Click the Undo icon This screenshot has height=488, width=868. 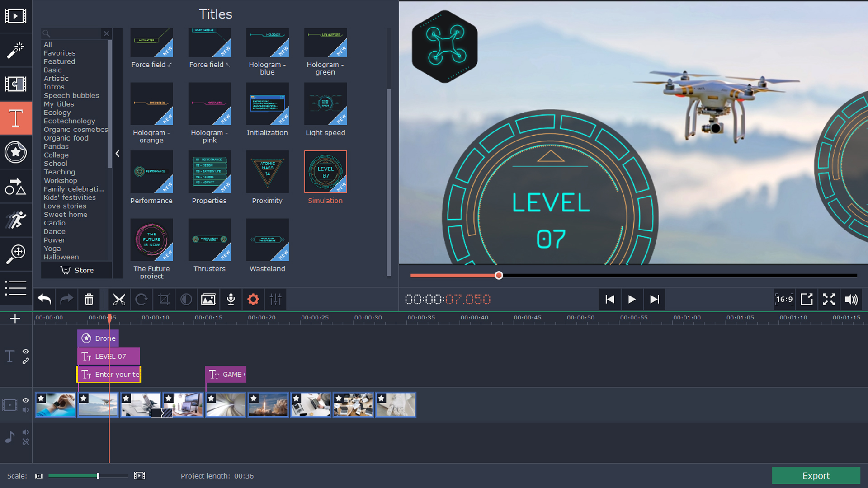(x=44, y=299)
